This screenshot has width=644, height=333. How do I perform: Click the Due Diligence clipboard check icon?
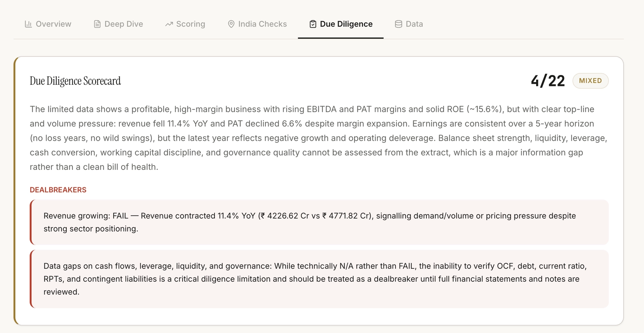tap(313, 24)
